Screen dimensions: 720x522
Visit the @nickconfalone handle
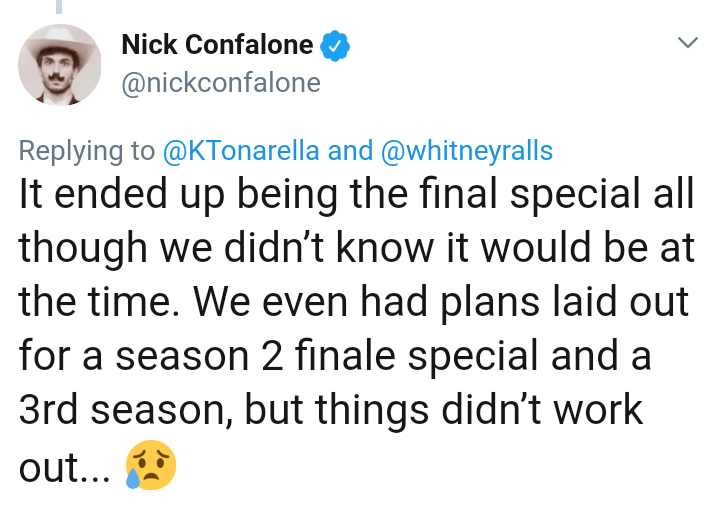tap(220, 83)
